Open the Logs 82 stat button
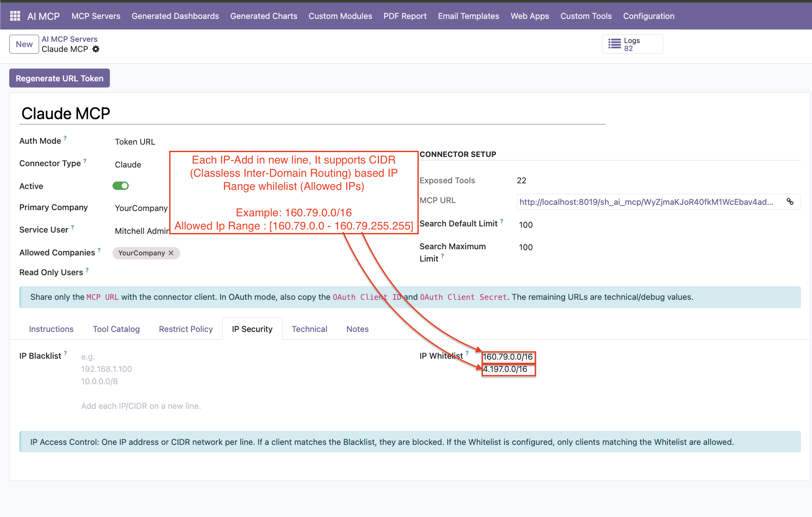The width and height of the screenshot is (812, 517). pos(632,44)
